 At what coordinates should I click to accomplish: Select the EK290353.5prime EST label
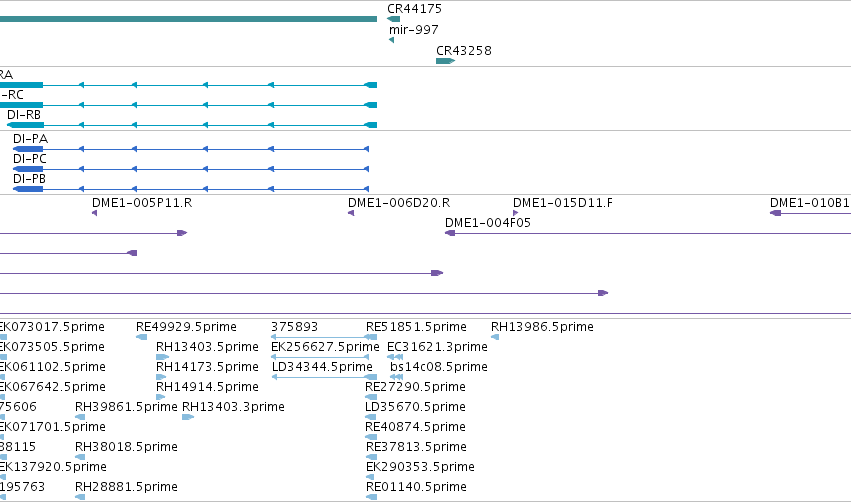coord(420,467)
